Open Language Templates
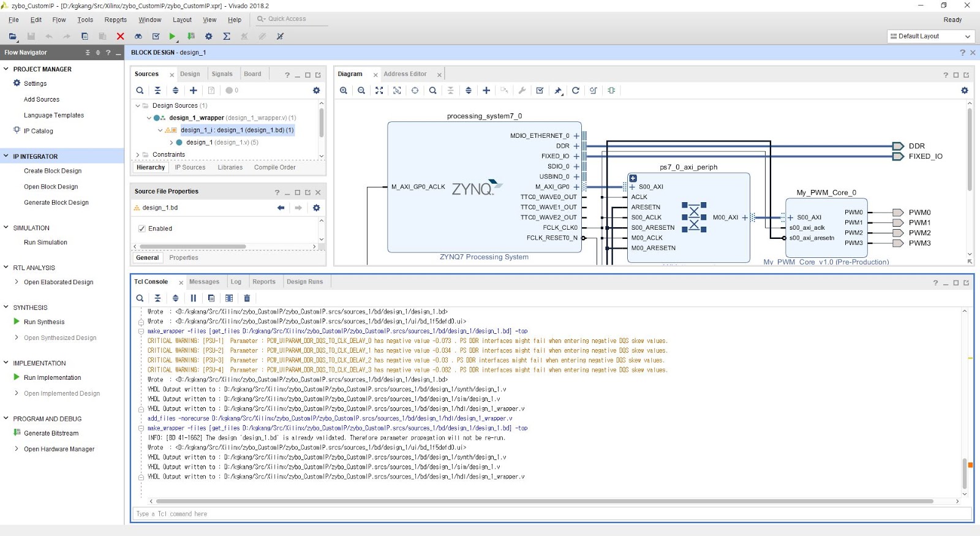 [54, 115]
